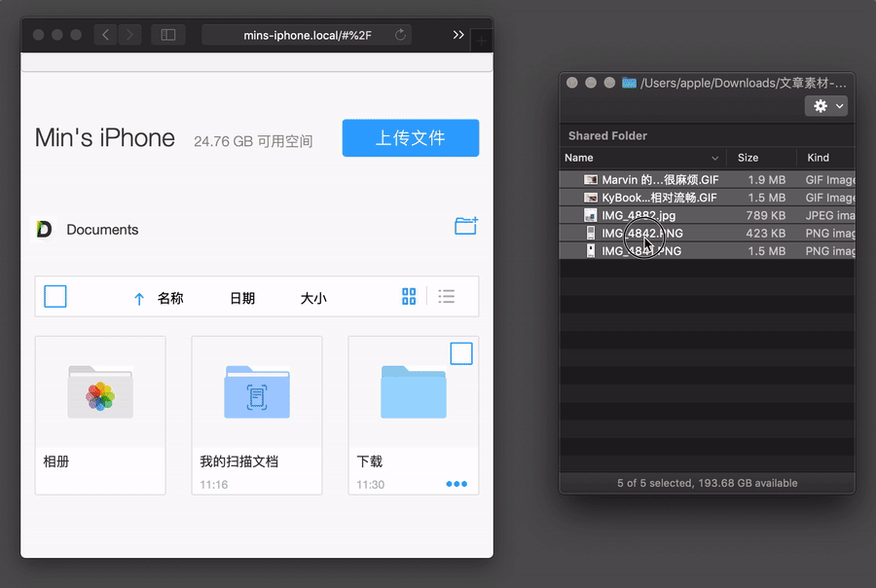
Task: Open the 下载 folder
Action: 414,416
